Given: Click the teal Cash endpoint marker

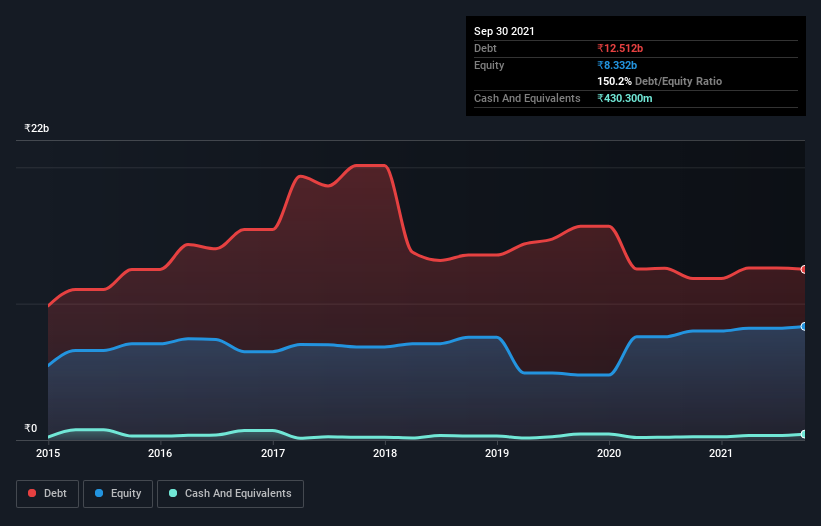Looking at the screenshot, I should tap(804, 434).
